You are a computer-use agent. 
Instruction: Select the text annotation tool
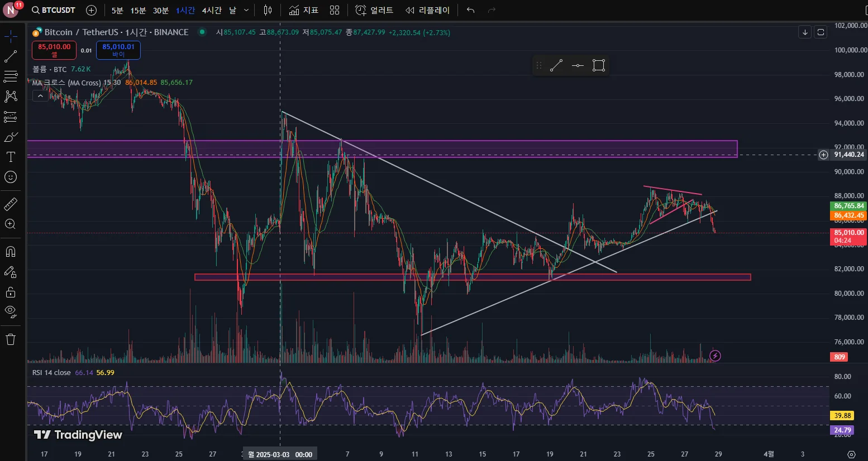tap(11, 157)
